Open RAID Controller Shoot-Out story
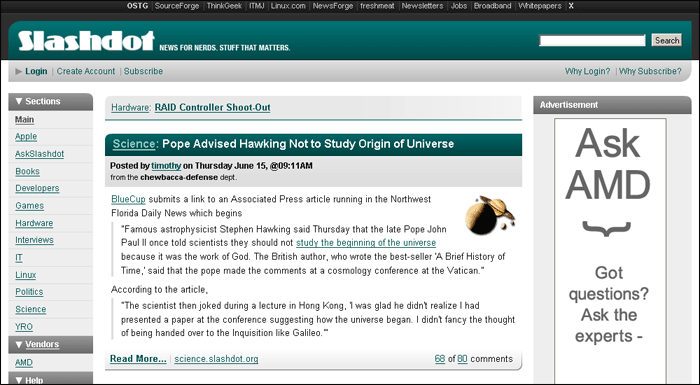Image resolution: width=700 pixels, height=385 pixels. pyautogui.click(x=212, y=108)
